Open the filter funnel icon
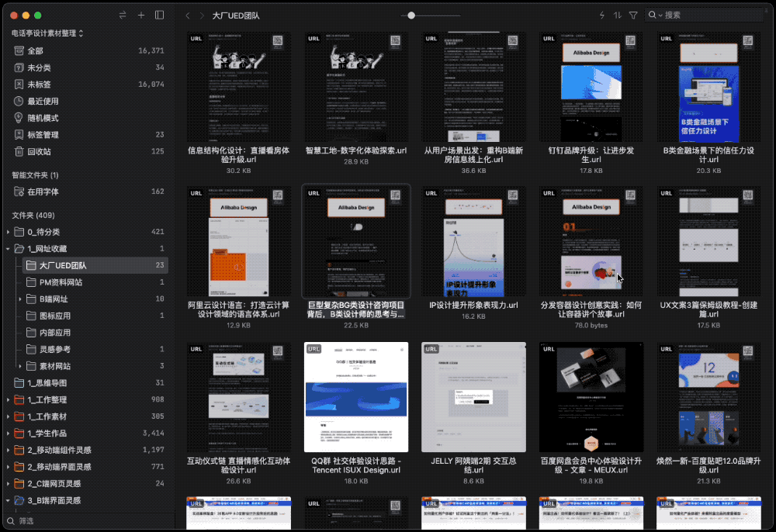The width and height of the screenshot is (776, 532). pyautogui.click(x=633, y=16)
